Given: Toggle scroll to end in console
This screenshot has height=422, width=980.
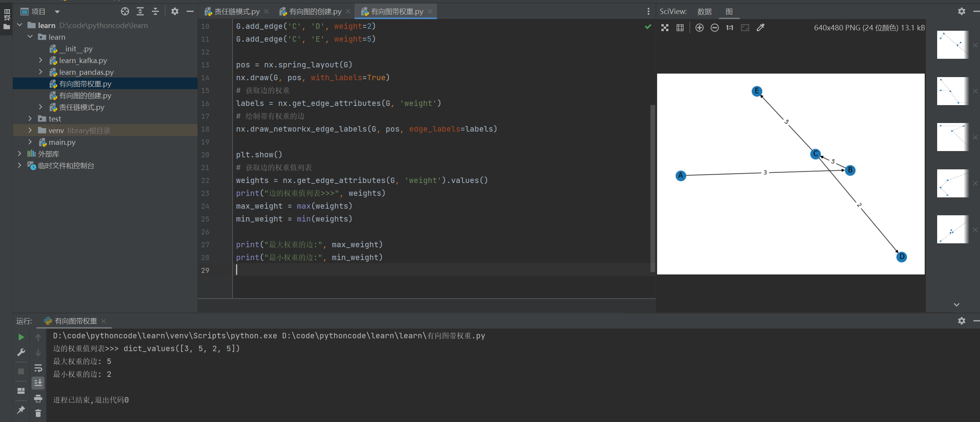Looking at the screenshot, I should coord(38,383).
